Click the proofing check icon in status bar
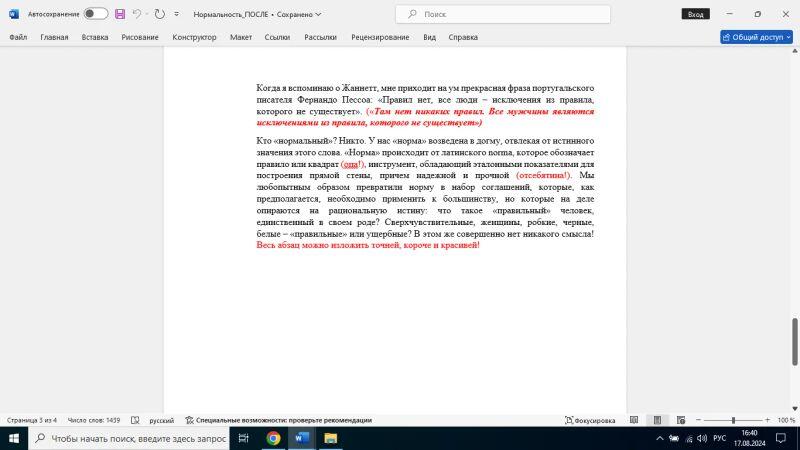The height and width of the screenshot is (450, 800). click(x=138, y=420)
